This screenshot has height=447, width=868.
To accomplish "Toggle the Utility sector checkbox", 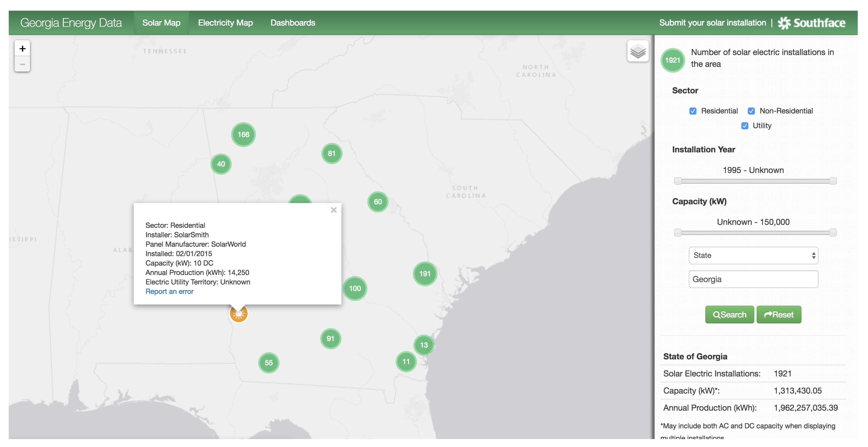I will 745,126.
